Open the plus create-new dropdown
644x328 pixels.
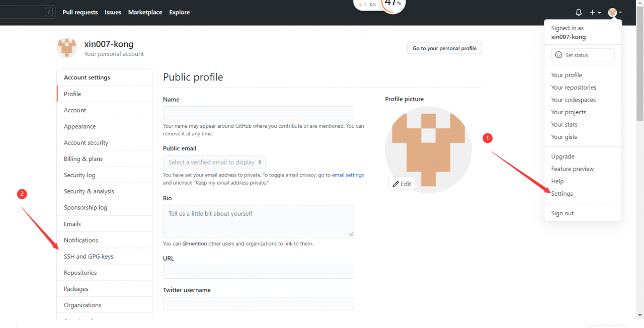tap(595, 12)
